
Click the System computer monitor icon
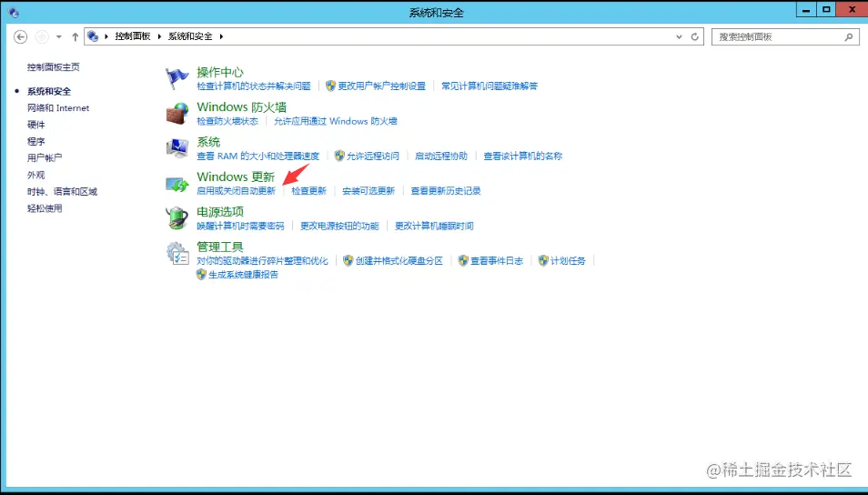pyautogui.click(x=177, y=148)
